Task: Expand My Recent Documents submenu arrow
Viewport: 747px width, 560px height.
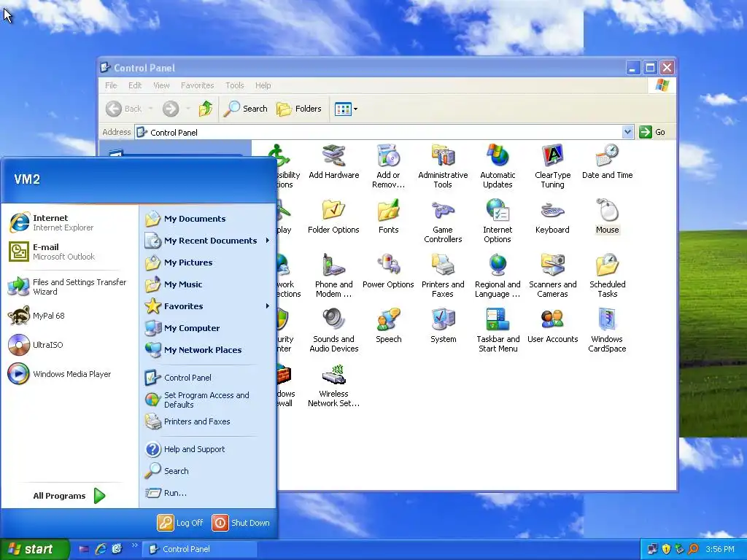Action: [x=268, y=241]
